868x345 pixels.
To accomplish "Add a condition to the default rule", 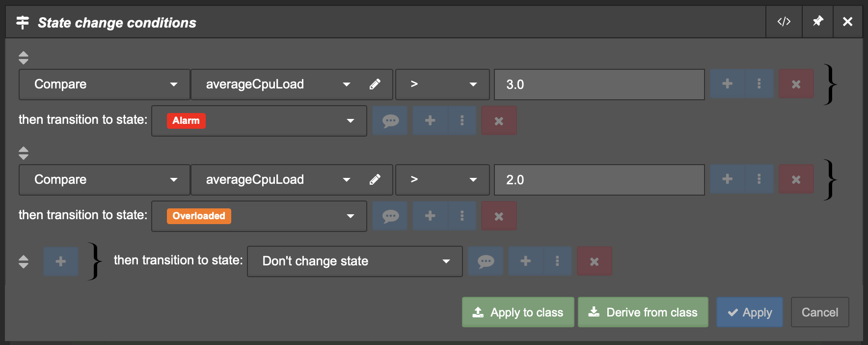I will (x=61, y=261).
